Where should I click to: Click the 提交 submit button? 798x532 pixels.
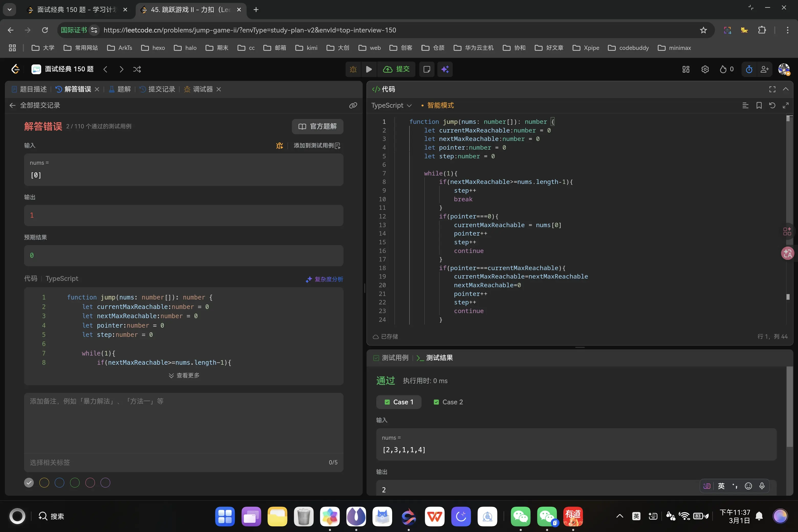396,69
